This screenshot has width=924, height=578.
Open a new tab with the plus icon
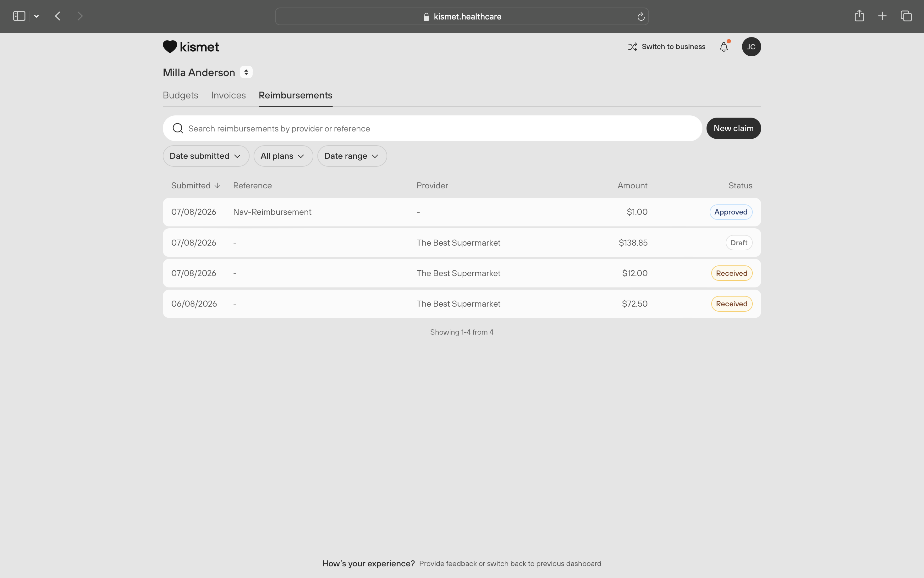[882, 16]
